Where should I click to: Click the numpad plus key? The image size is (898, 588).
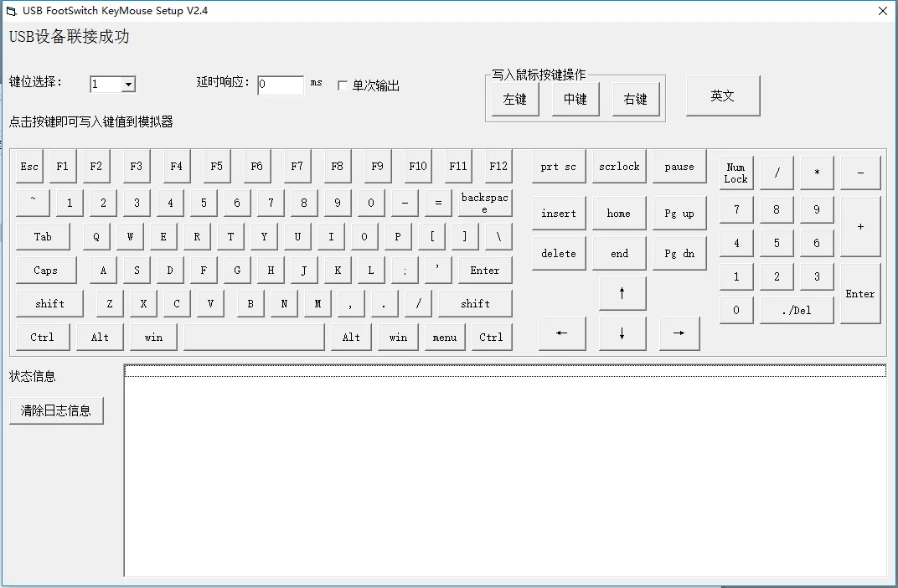[x=860, y=226]
